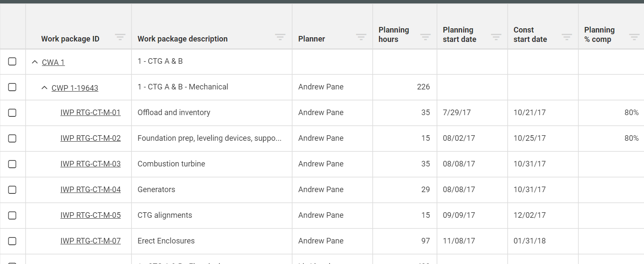
Task: Select the IWP RTG-CT-M-05 row checkbox
Action: (x=12, y=215)
